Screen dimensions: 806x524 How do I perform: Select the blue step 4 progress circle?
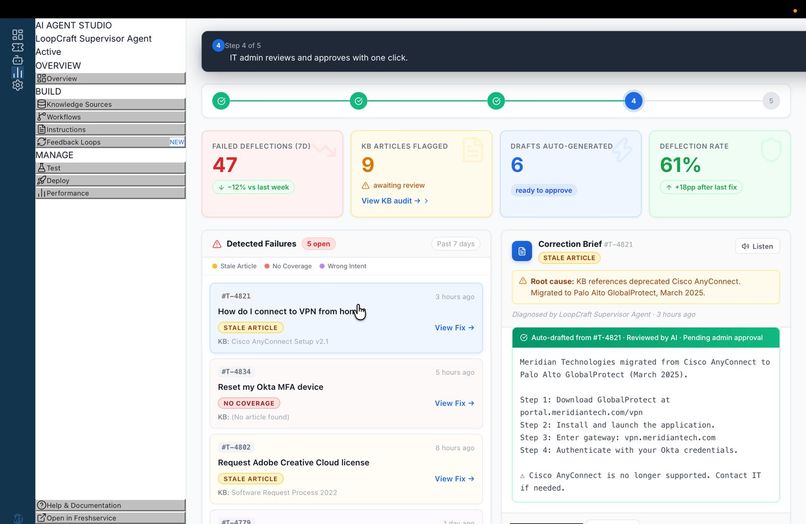click(x=633, y=101)
